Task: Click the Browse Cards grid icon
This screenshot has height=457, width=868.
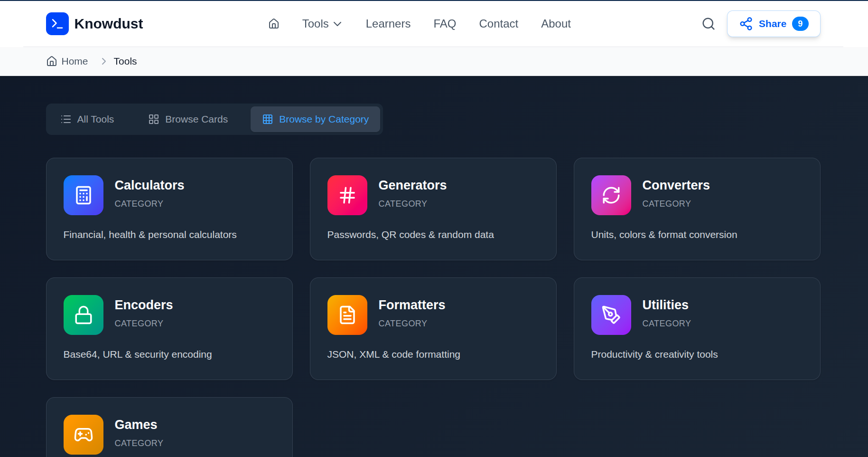Action: point(154,119)
